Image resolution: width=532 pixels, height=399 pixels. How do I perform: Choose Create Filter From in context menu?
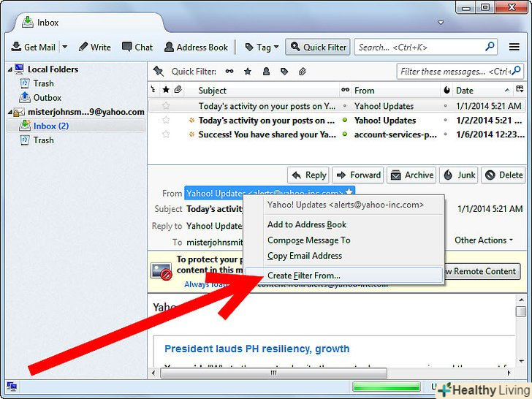coord(303,275)
